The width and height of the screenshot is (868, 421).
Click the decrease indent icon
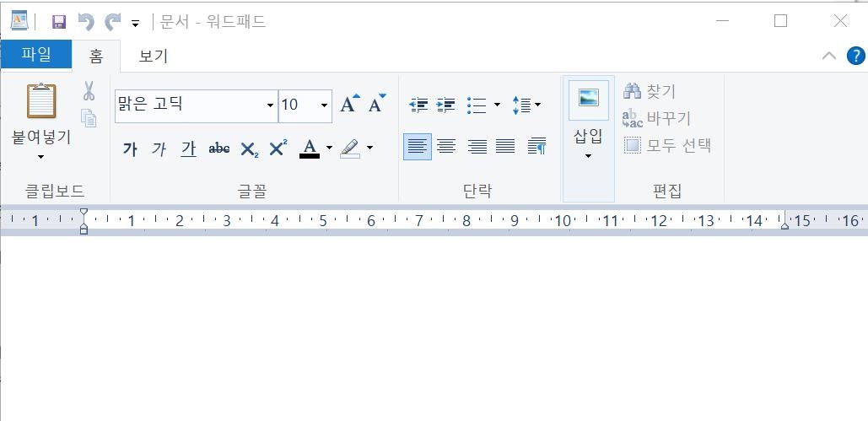(x=418, y=105)
